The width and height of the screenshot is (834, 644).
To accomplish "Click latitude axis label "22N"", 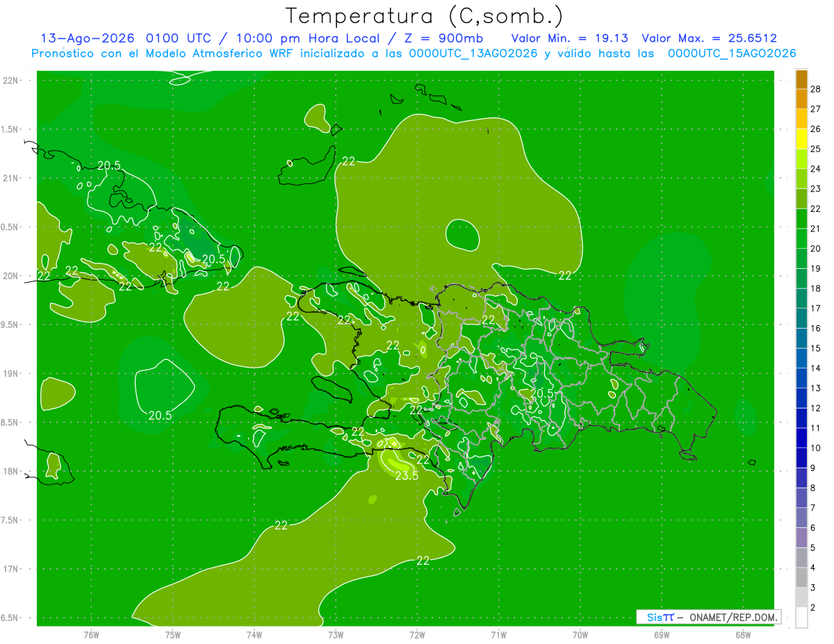I will click(x=12, y=80).
